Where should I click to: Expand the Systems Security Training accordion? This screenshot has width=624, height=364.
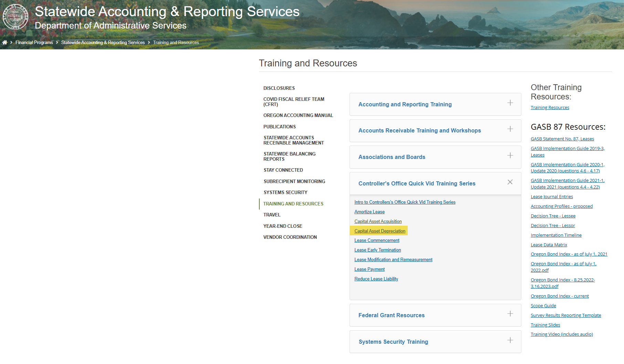pyautogui.click(x=393, y=342)
